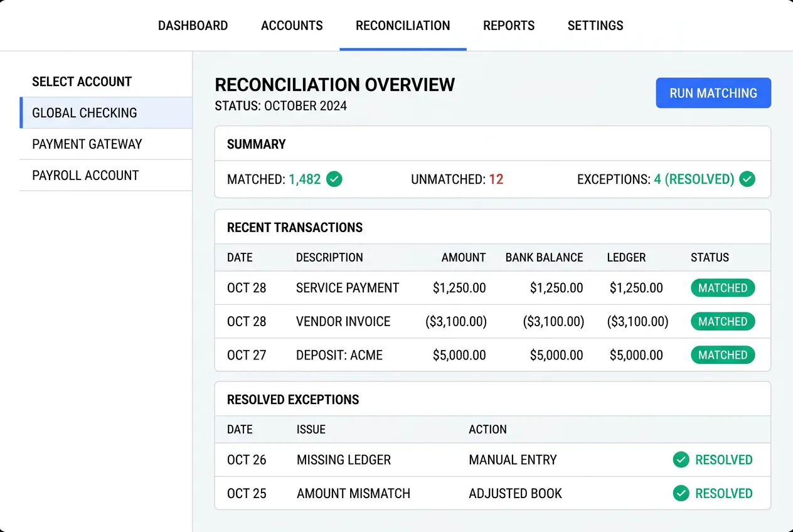Click the Status: October 2024 text
The width and height of the screenshot is (793, 532).
tap(280, 105)
